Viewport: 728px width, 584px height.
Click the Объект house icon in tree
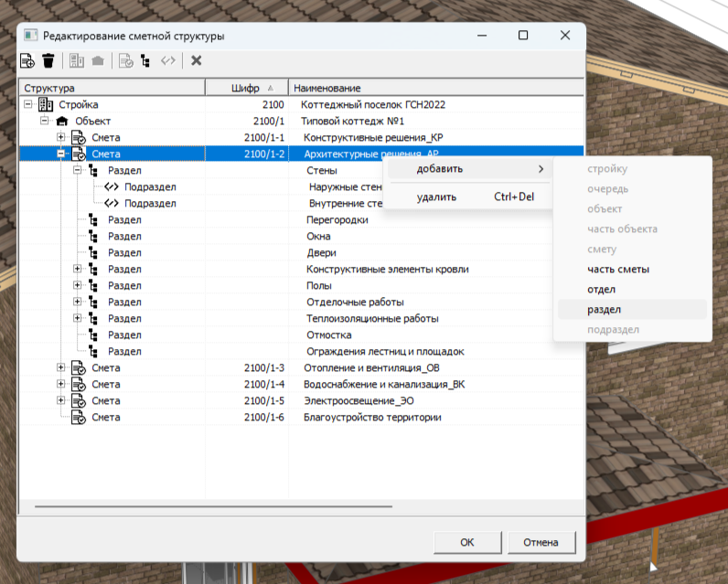click(x=62, y=121)
